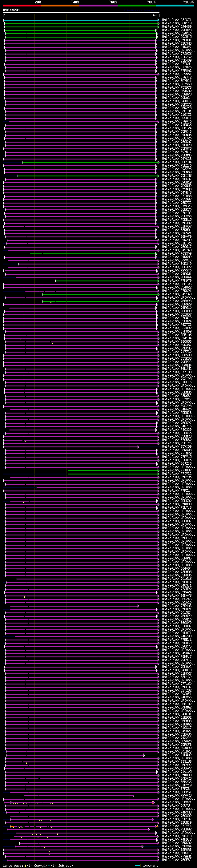This screenshot has height=868, width=197.
Task: Open hit UniRef100_O94489
Action: click(x=176, y=26)
